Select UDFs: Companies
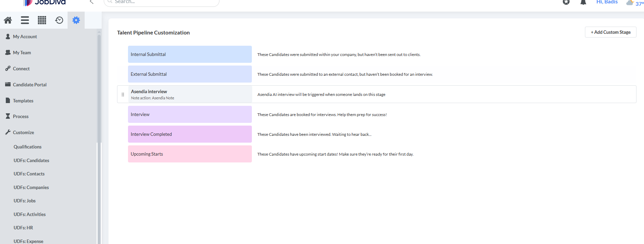 point(31,187)
